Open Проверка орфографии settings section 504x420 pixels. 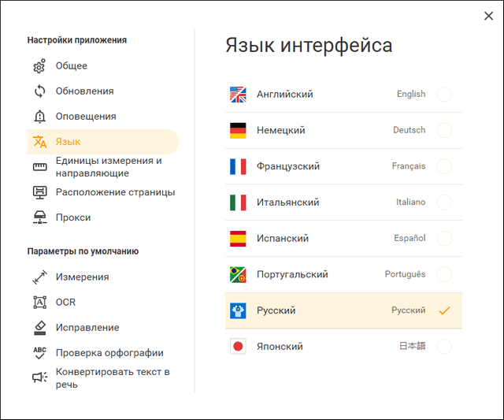[109, 352]
